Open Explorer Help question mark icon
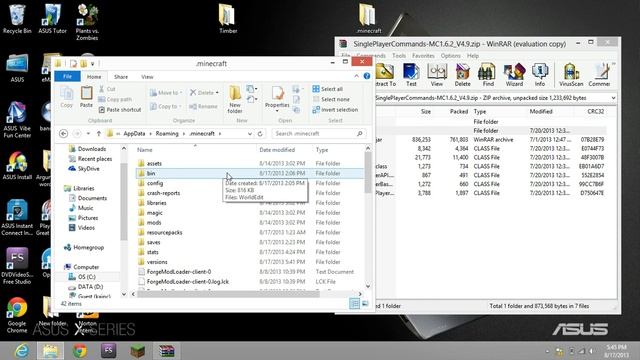 (x=367, y=76)
